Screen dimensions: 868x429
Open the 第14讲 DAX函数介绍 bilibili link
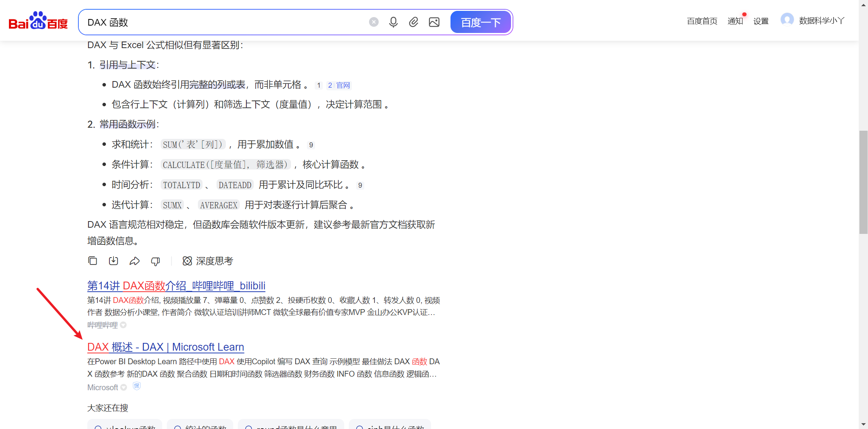pos(176,286)
